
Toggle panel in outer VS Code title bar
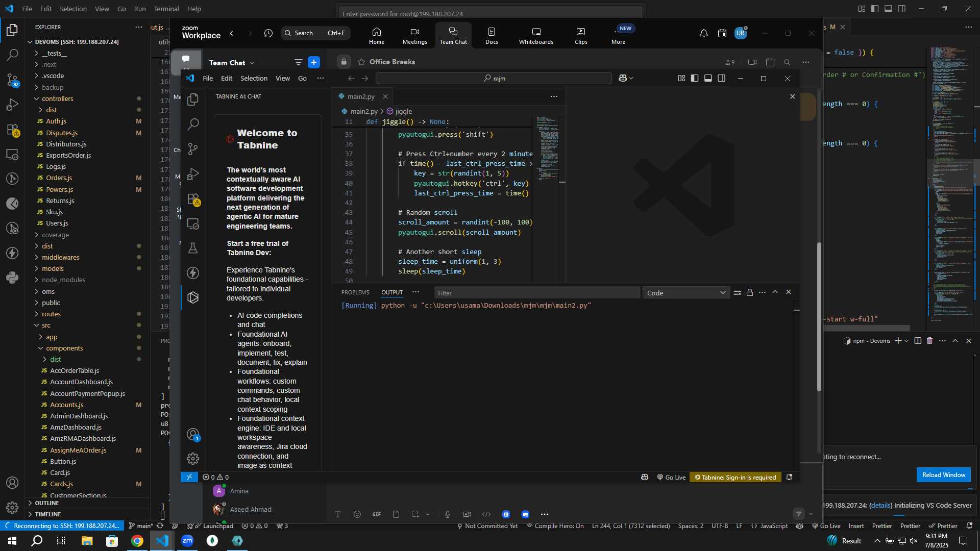point(888,9)
